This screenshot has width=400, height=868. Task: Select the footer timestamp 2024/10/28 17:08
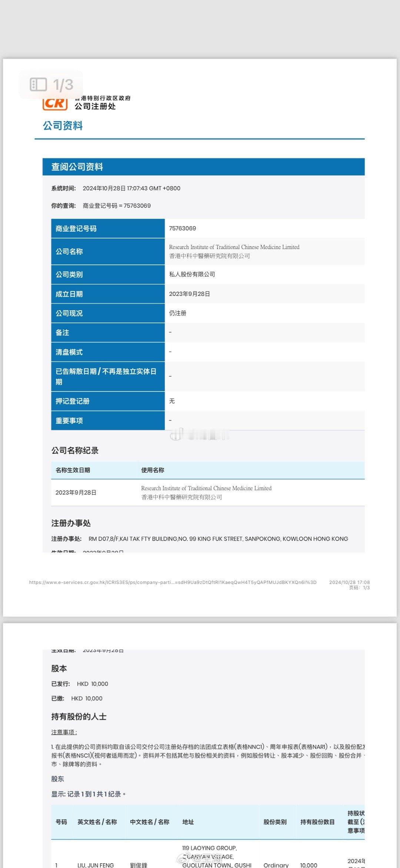(x=350, y=582)
